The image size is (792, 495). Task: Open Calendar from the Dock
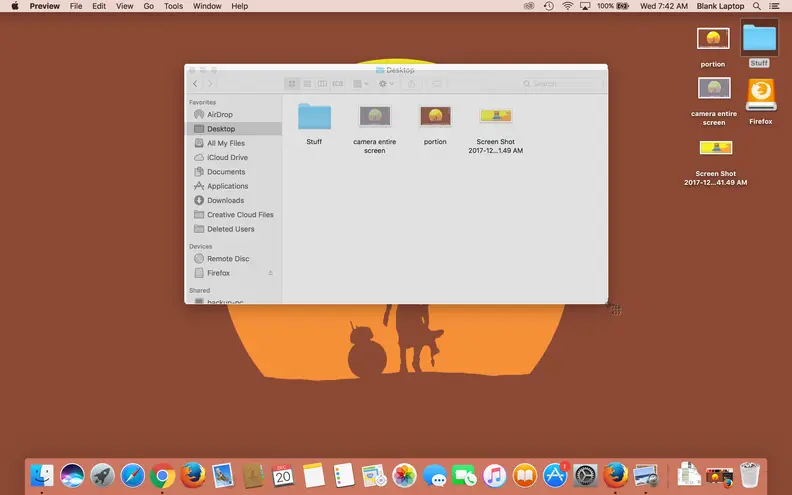[x=283, y=475]
